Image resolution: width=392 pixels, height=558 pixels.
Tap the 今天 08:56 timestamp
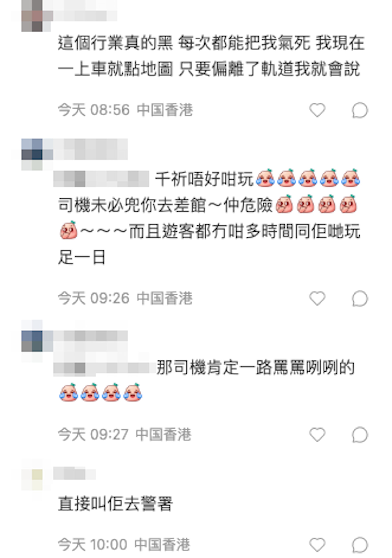(x=94, y=110)
